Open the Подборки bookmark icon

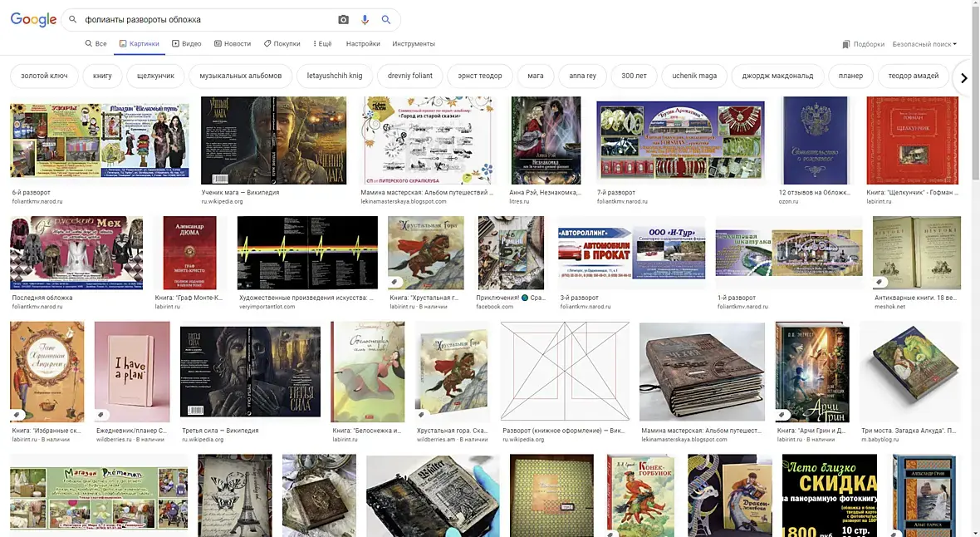845,44
